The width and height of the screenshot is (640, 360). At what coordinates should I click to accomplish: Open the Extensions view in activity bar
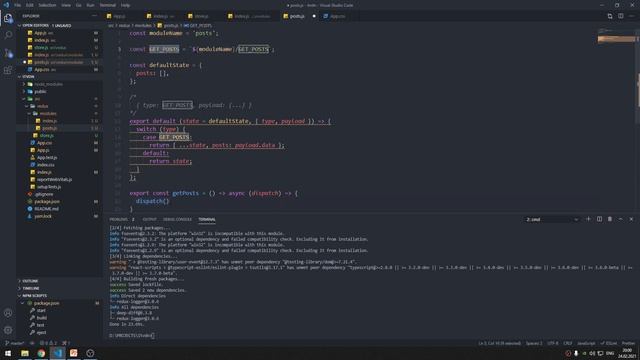point(8,70)
